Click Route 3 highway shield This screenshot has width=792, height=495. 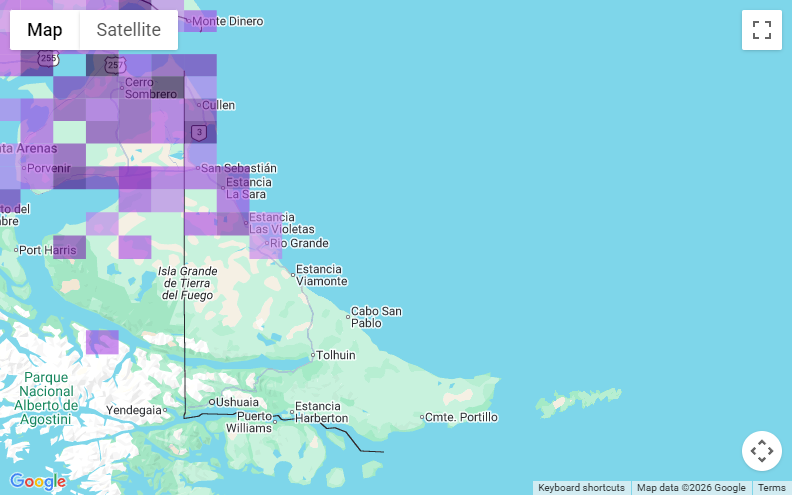point(200,132)
